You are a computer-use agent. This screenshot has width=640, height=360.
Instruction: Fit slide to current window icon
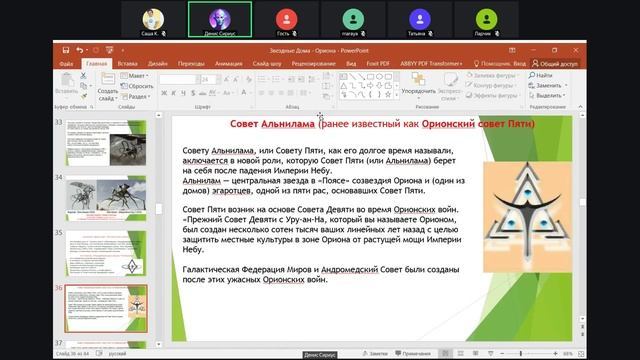point(581,353)
